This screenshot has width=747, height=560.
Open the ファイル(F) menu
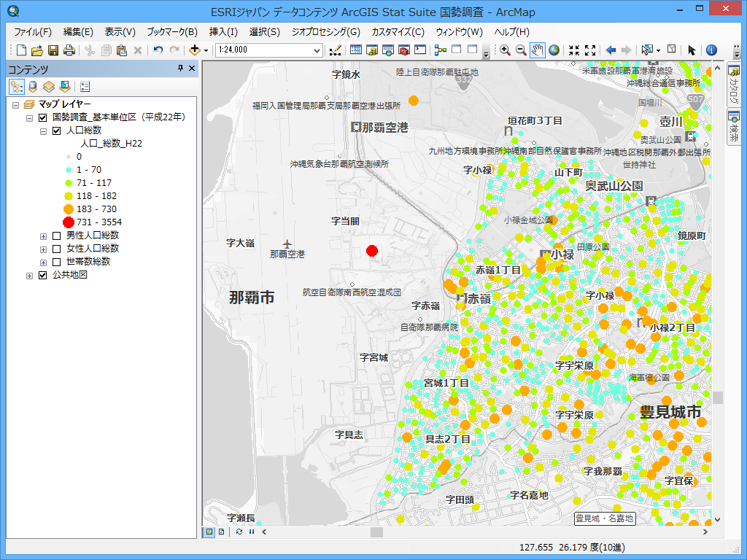pos(32,32)
